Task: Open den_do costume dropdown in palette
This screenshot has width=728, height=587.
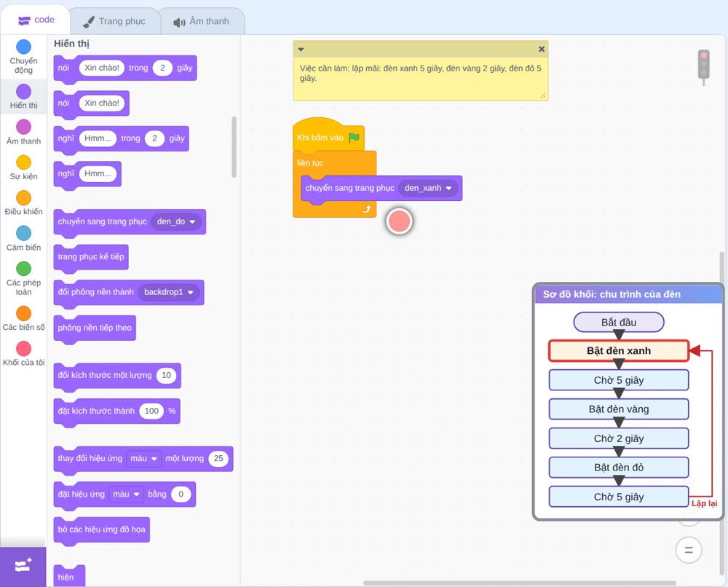Action: click(176, 221)
